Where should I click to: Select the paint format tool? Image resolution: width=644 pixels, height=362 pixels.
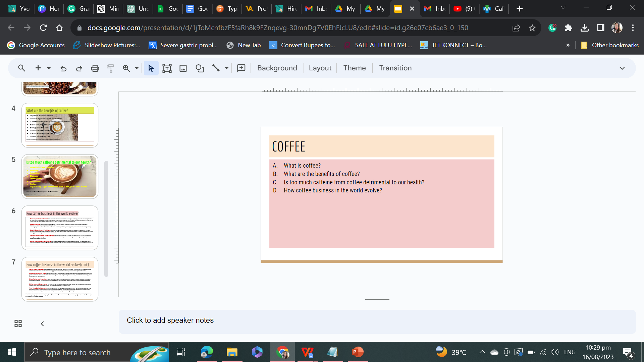click(110, 68)
